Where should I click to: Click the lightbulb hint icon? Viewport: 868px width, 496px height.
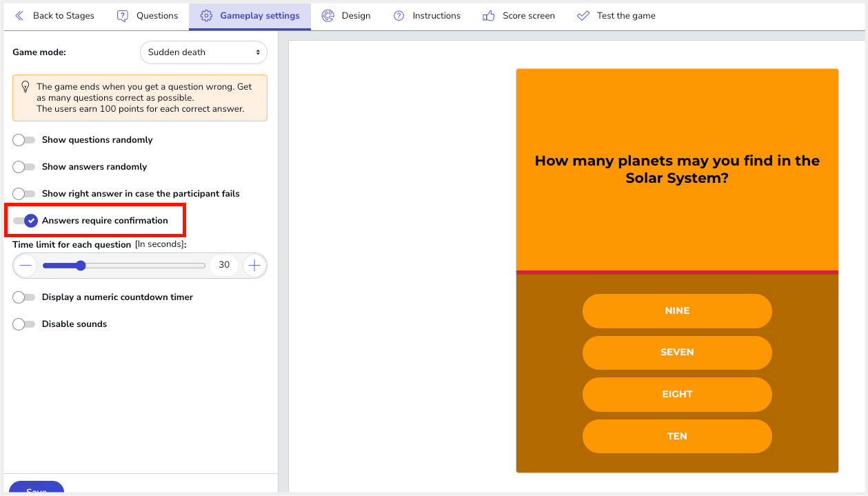click(26, 87)
